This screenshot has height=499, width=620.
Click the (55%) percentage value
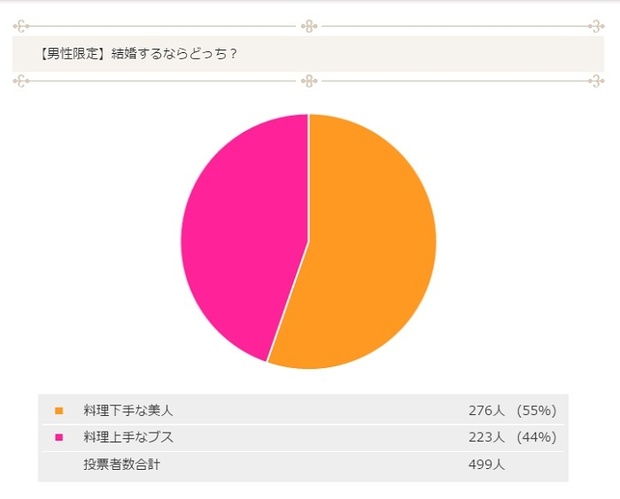click(x=537, y=410)
